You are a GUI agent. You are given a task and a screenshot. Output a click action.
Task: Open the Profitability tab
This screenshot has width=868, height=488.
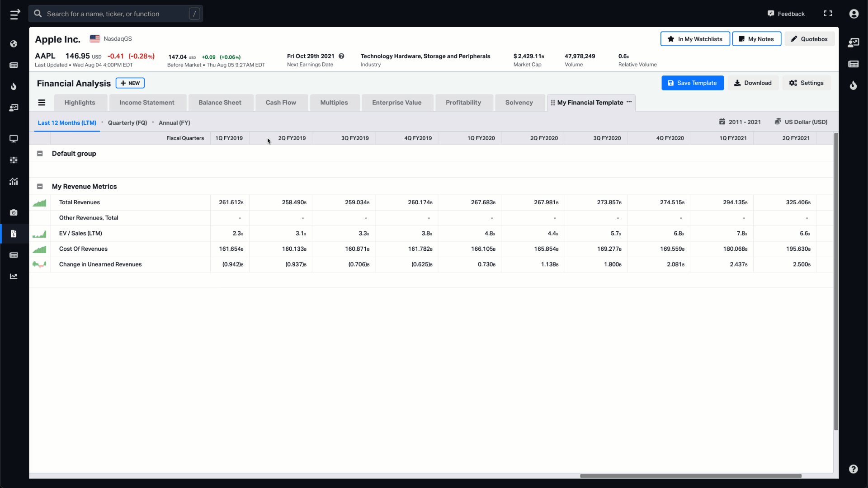[x=463, y=103]
